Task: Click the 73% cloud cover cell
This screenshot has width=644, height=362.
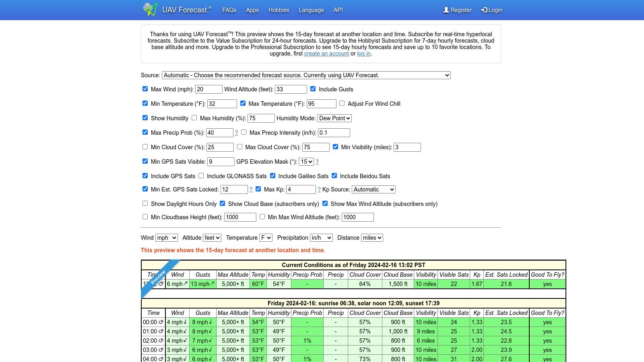Action: click(365, 359)
